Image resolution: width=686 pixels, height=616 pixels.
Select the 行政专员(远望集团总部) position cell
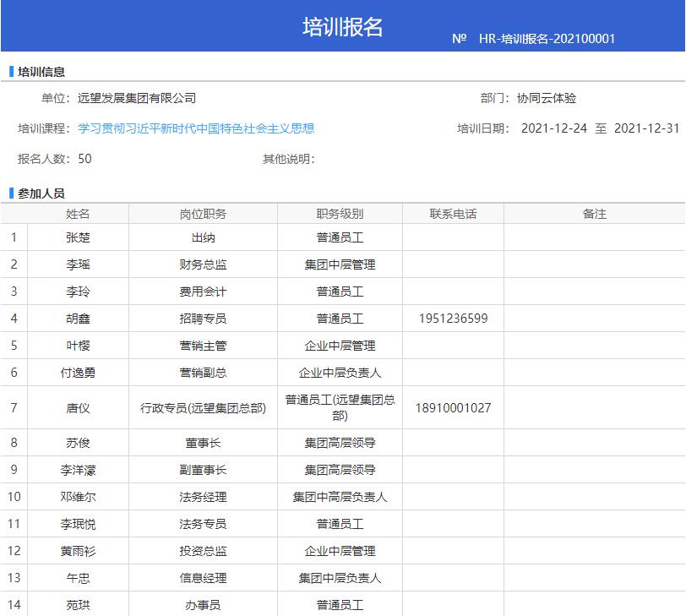point(203,408)
